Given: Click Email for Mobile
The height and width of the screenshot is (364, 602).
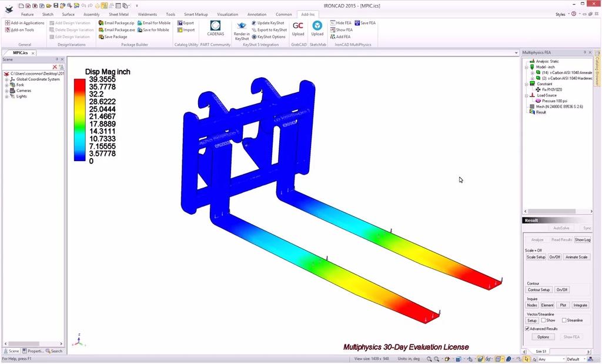Looking at the screenshot, I should (x=154, y=23).
